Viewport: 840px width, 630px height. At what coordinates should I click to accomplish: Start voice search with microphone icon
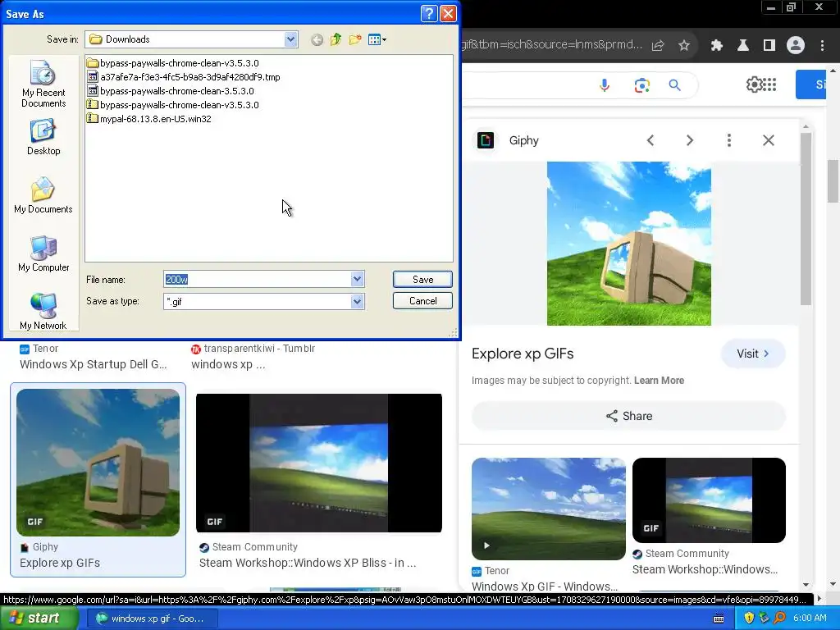tap(605, 85)
